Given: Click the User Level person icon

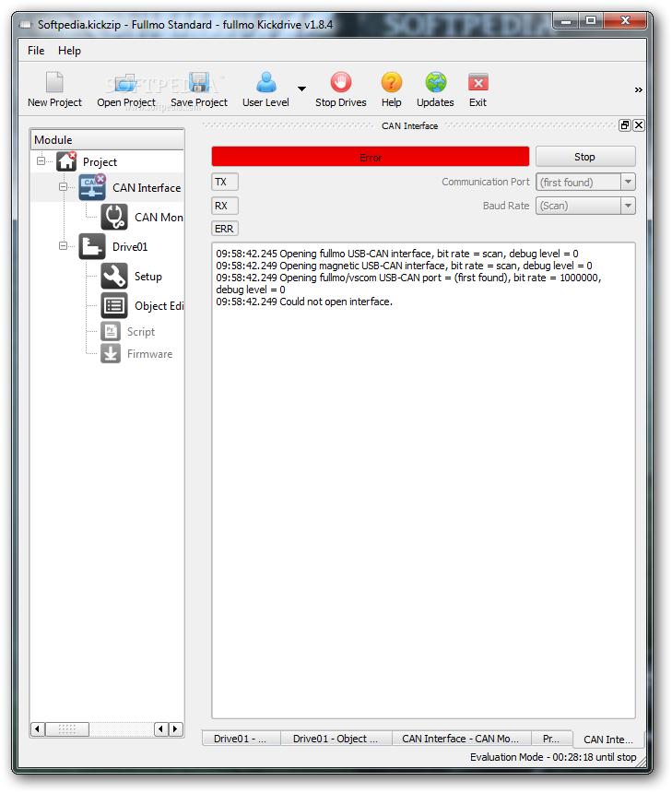Looking at the screenshot, I should tap(266, 82).
